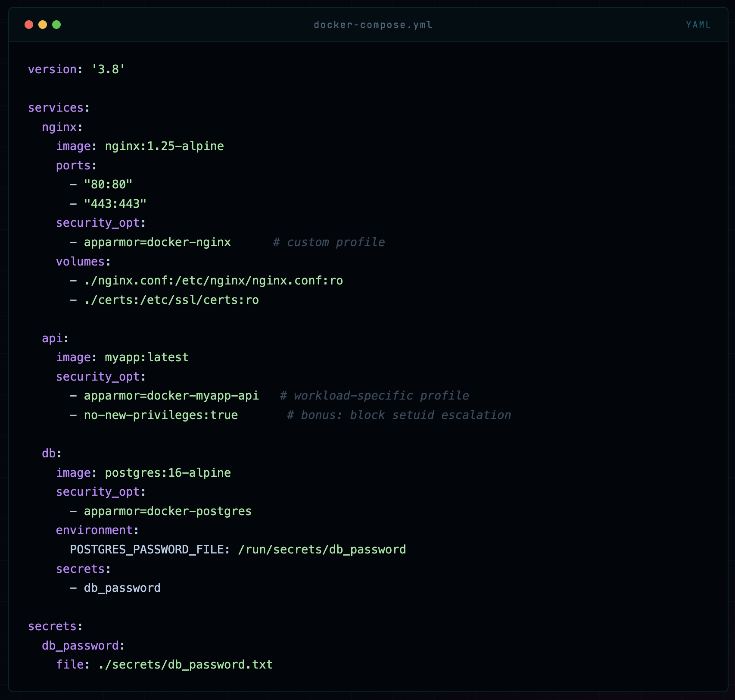Click the POSTGRES_PASSWORD_FILE environment variable
The height and width of the screenshot is (700, 735).
click(146, 550)
